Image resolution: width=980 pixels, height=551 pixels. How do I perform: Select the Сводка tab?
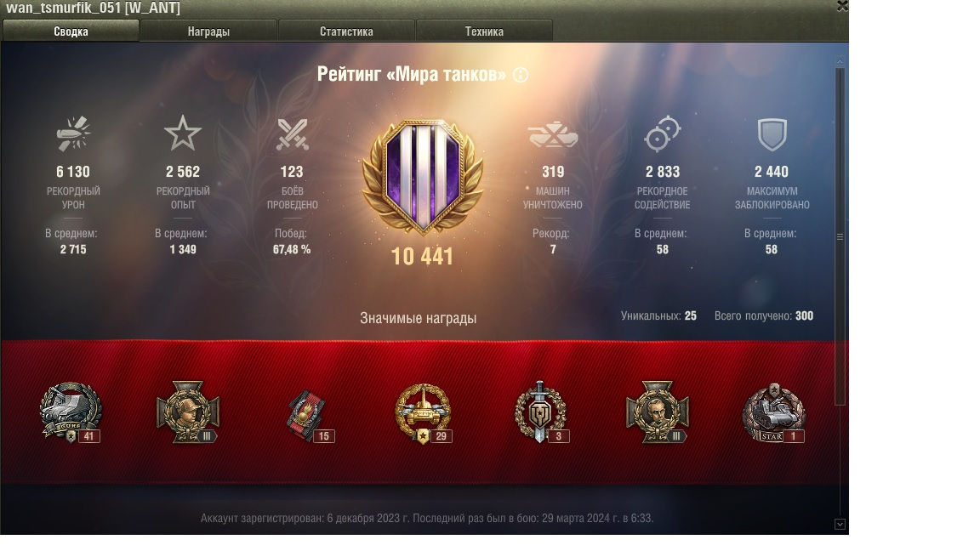tap(71, 31)
